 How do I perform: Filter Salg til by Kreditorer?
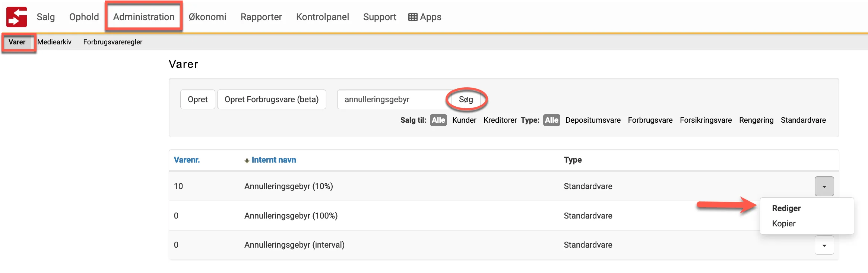pos(500,120)
